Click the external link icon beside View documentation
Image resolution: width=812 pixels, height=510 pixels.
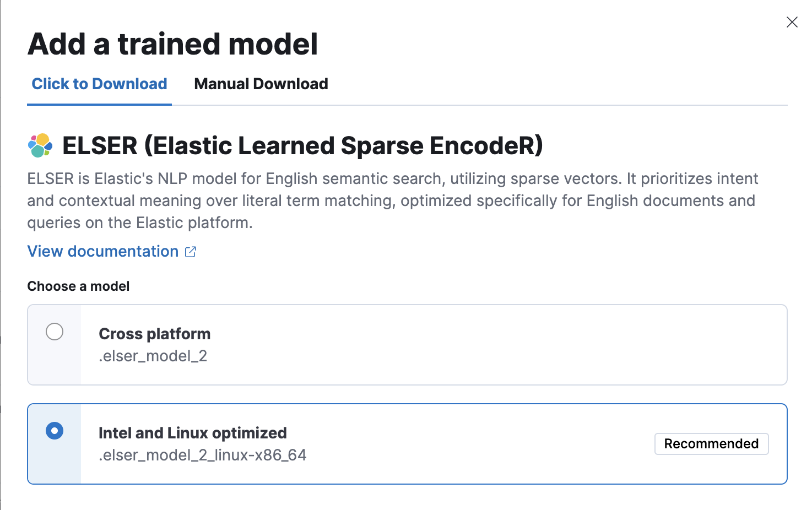(x=190, y=251)
